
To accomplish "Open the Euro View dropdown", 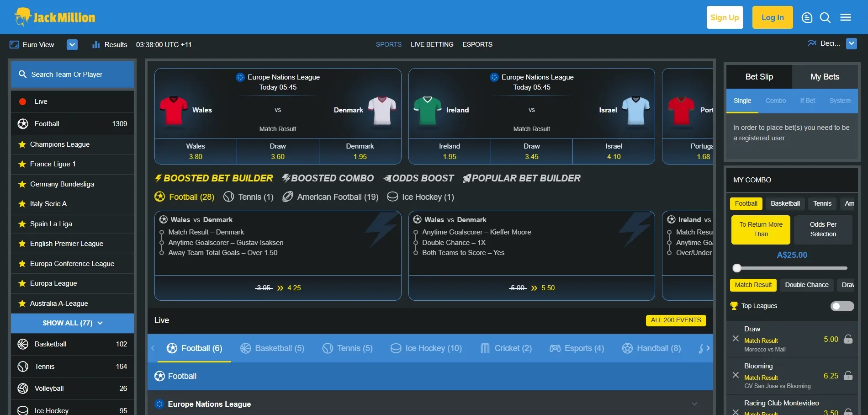I will point(72,45).
